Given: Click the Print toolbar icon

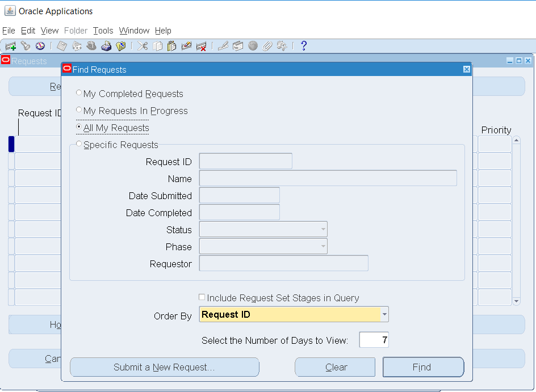Looking at the screenshot, I should (x=106, y=46).
